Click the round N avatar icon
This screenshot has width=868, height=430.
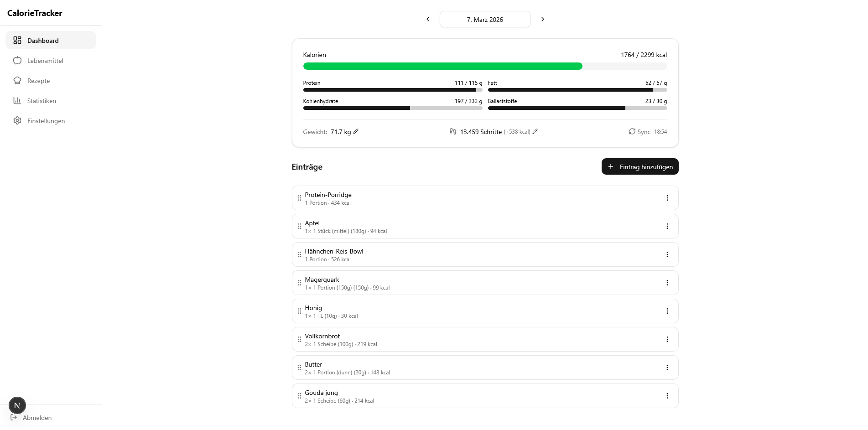[17, 405]
